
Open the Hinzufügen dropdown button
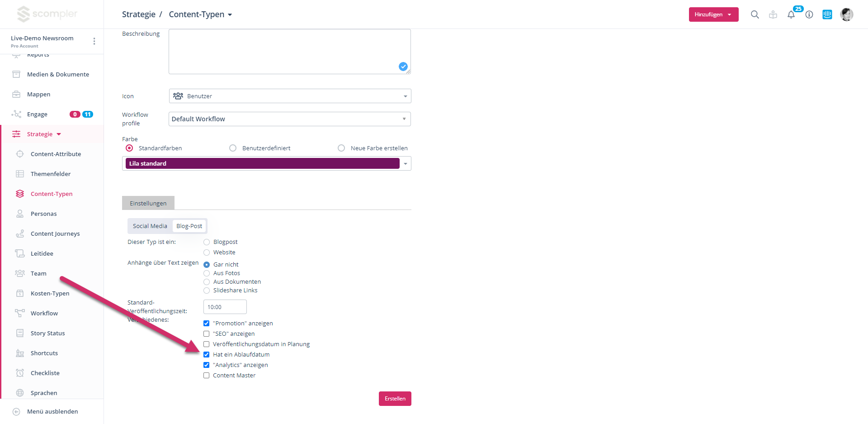tap(713, 14)
